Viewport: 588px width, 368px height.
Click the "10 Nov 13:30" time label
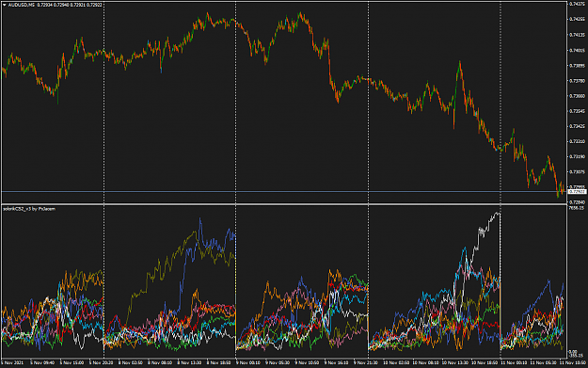pos(454,363)
